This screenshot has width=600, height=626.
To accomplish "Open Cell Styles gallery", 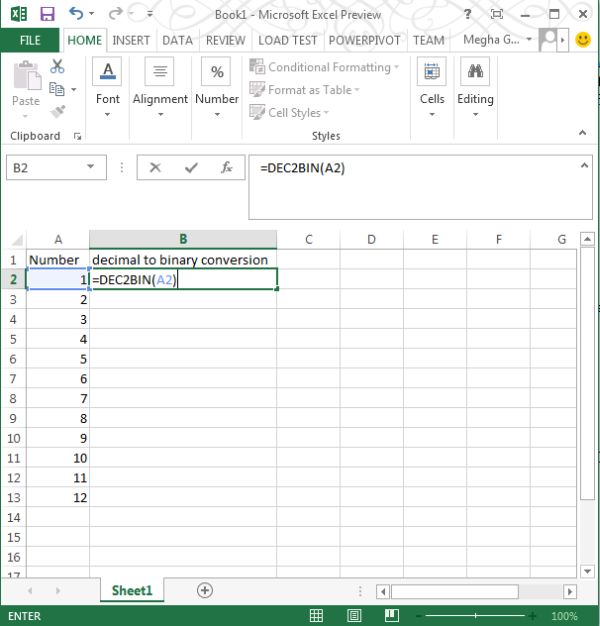I will pos(289,113).
